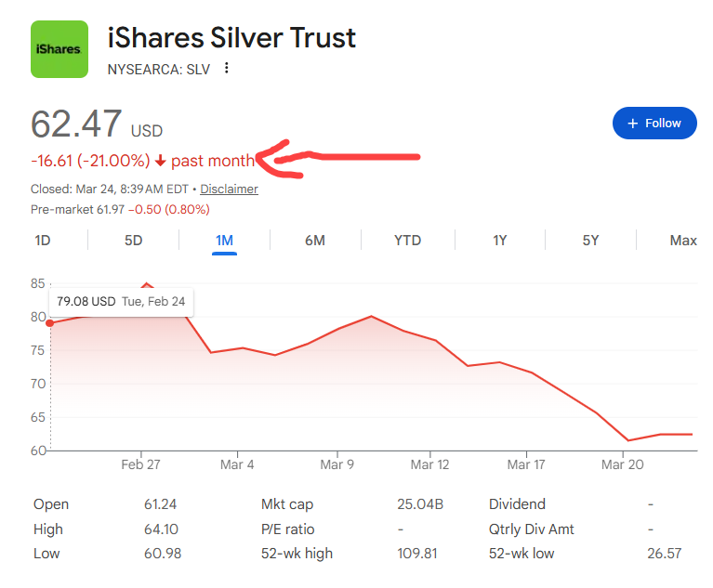This screenshot has height=588, width=713.
Task: Select the 5D time range tab
Action: pyautogui.click(x=134, y=241)
